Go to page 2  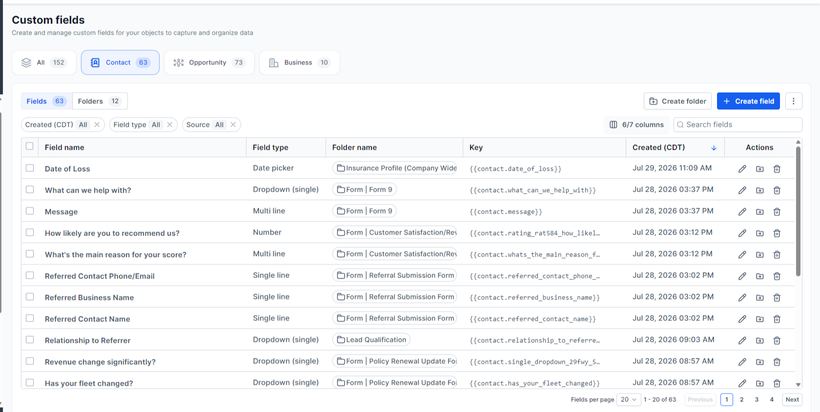(x=742, y=399)
